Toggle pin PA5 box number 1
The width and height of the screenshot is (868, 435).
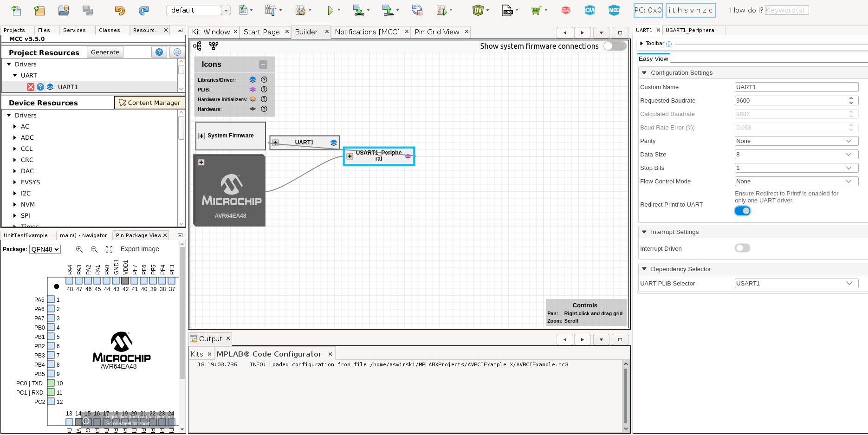51,299
